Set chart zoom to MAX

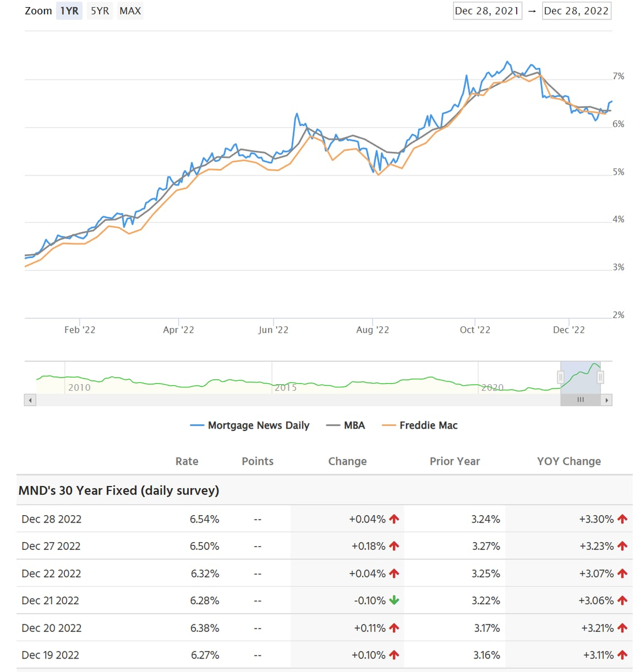[130, 11]
